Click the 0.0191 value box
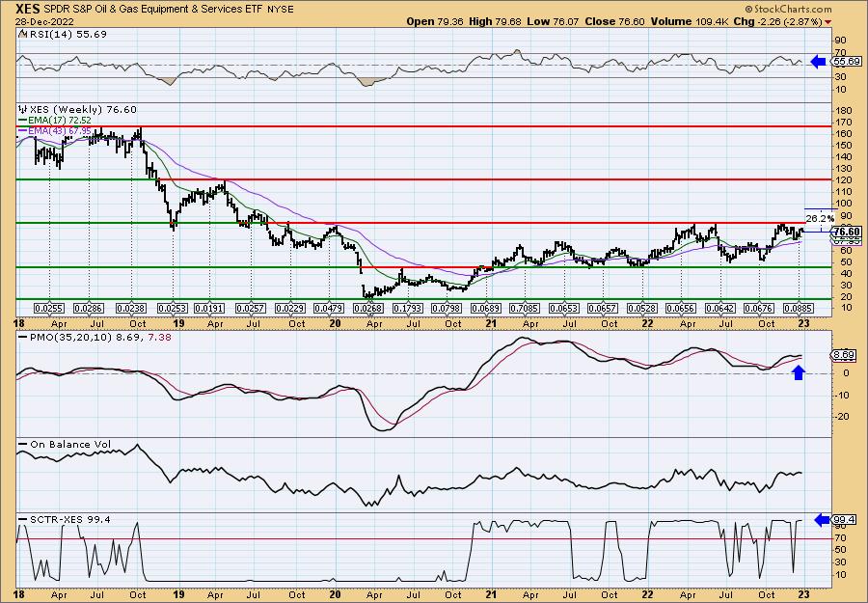Viewport: 868px width, 603px height. click(209, 308)
